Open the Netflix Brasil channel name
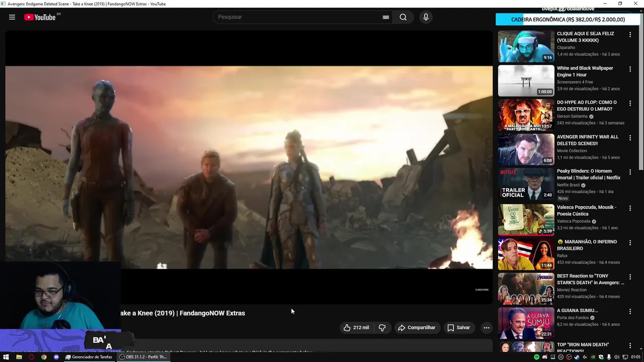 569,185
